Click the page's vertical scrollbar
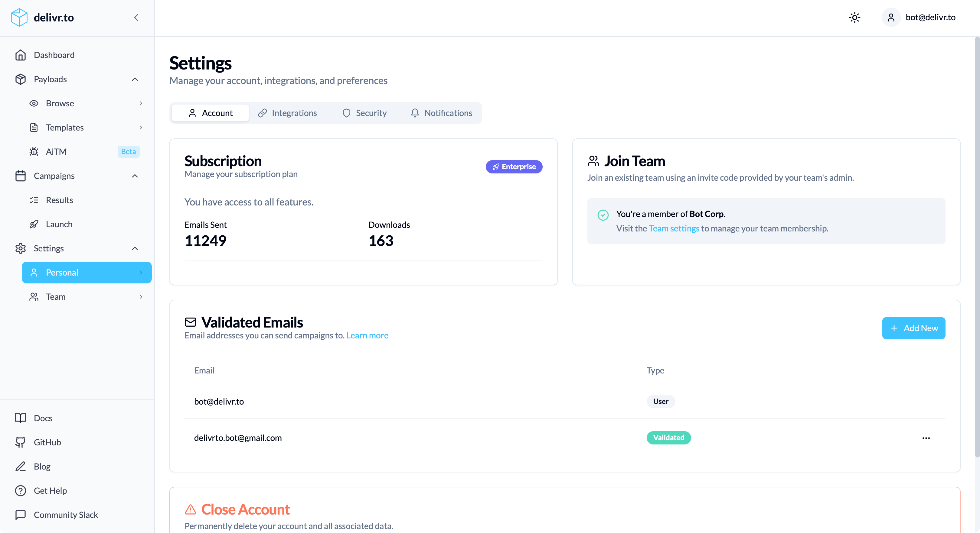 (977, 247)
